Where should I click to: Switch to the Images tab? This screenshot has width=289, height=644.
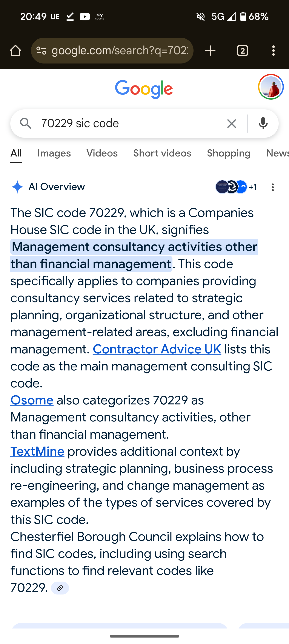click(x=54, y=153)
